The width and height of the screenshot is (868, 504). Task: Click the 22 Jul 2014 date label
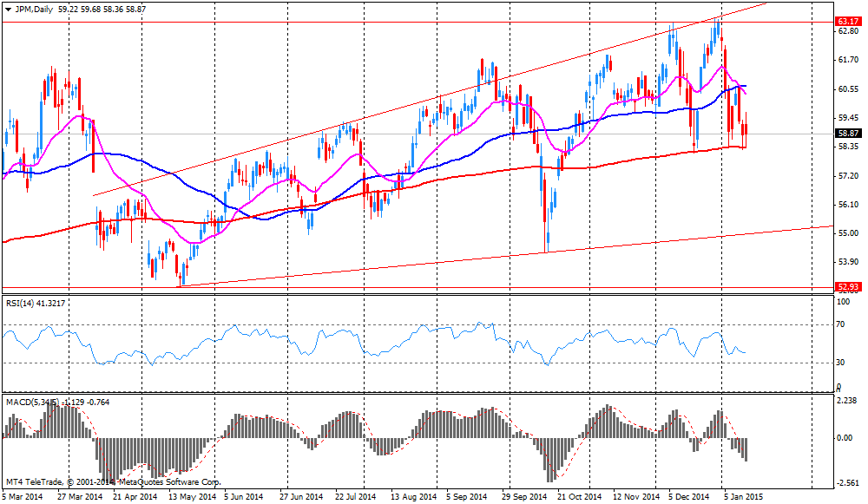[355, 497]
